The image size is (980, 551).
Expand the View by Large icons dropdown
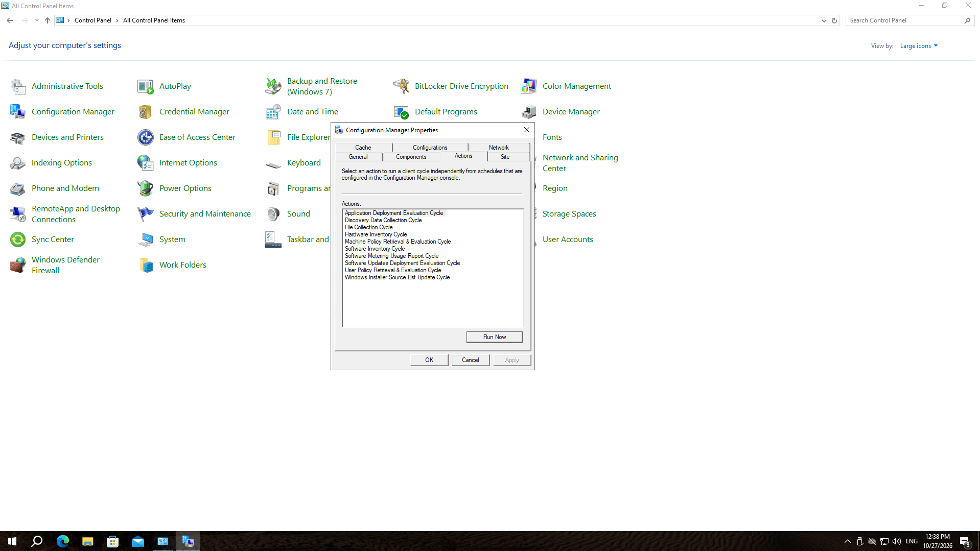click(x=919, y=46)
